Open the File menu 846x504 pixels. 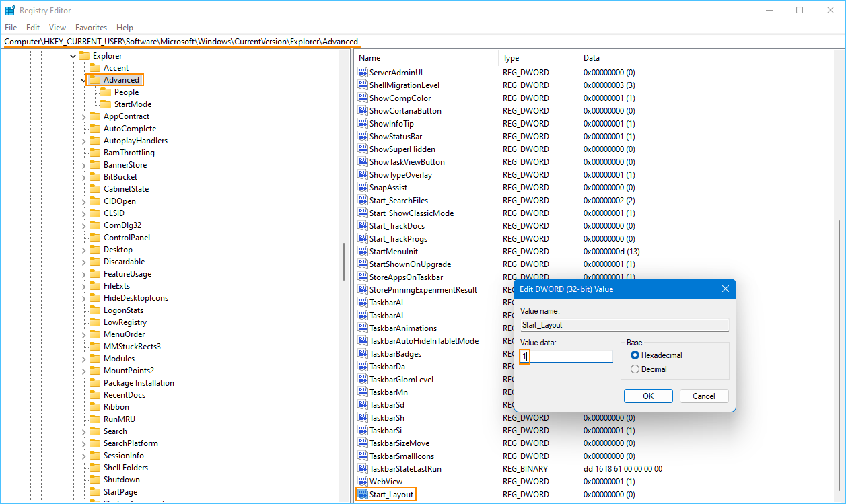11,28
